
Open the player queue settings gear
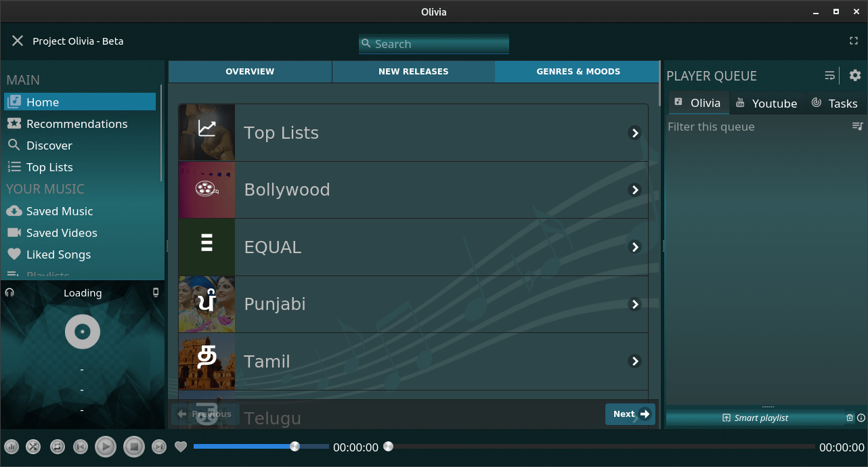click(x=855, y=75)
